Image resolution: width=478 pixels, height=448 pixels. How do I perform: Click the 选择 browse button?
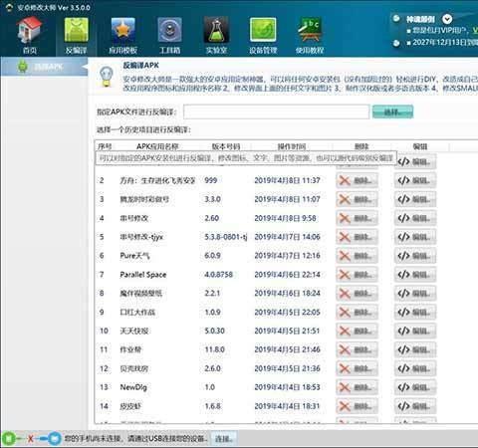(x=392, y=112)
